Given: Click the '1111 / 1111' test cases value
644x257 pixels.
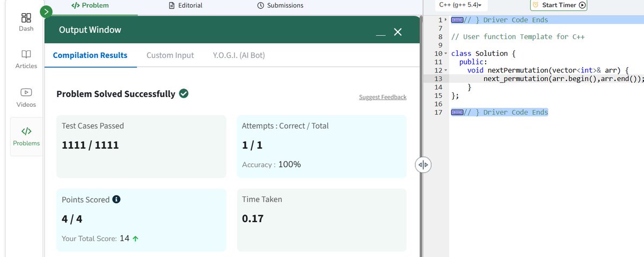Looking at the screenshot, I should tap(91, 145).
